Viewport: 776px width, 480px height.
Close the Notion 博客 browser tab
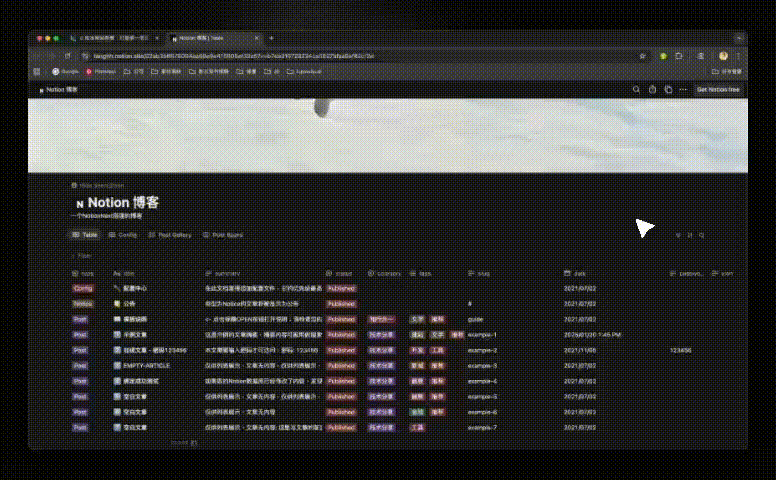tap(256, 38)
